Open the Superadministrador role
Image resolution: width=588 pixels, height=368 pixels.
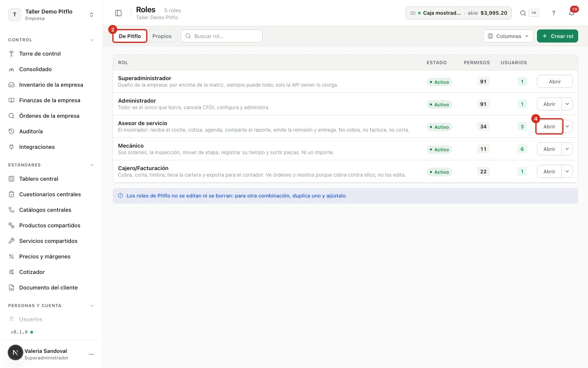point(555,81)
